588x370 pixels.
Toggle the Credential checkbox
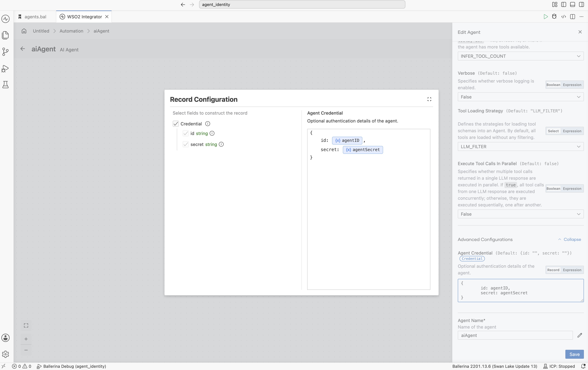[x=176, y=124]
